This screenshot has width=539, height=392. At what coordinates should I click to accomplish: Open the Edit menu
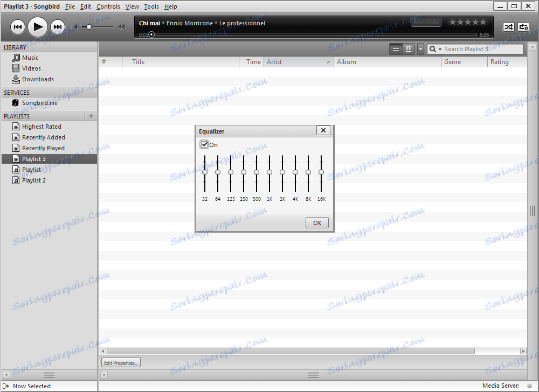tap(86, 6)
